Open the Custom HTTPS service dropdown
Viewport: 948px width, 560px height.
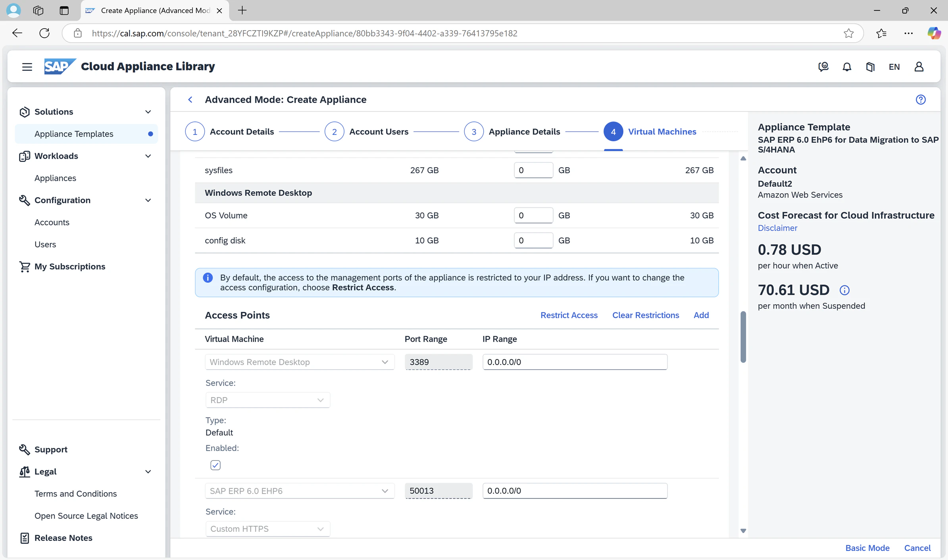[267, 529]
